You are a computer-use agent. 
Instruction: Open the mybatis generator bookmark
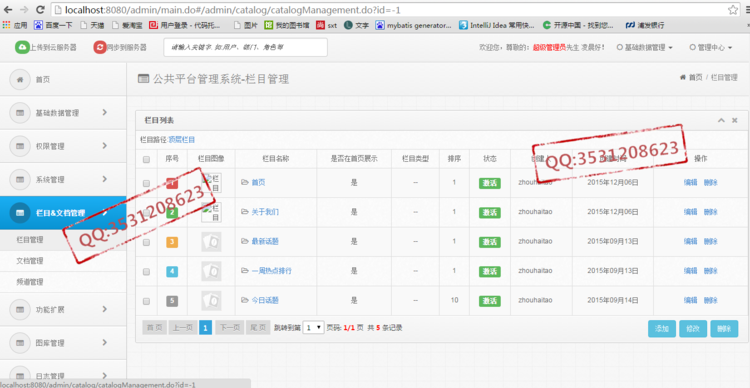[413, 25]
